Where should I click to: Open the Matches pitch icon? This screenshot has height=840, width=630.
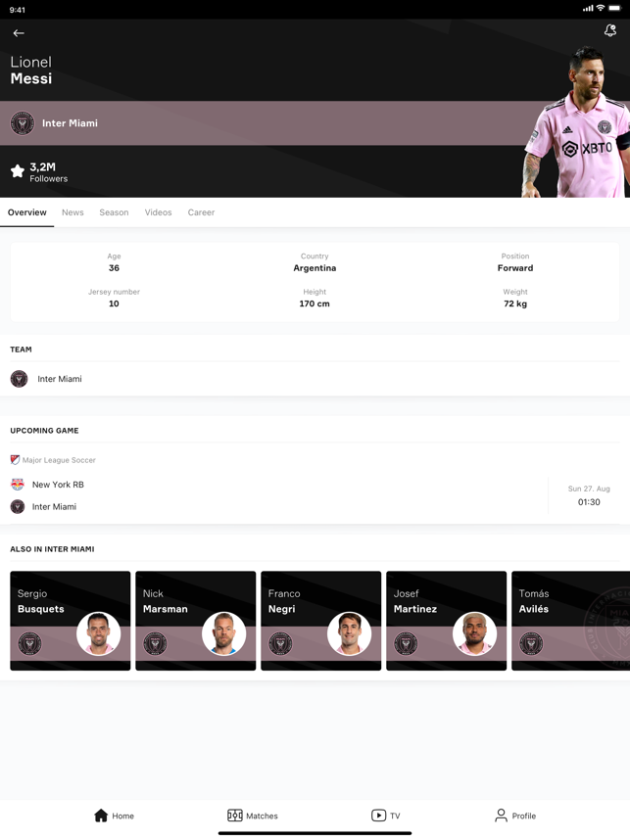[x=235, y=816]
